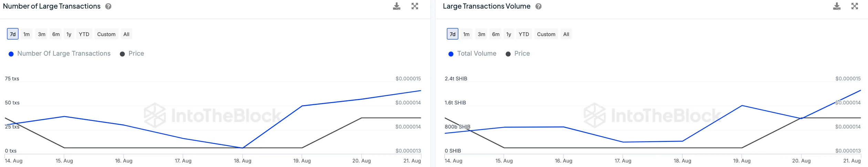Click the blue Total Volume color dot

click(451, 54)
